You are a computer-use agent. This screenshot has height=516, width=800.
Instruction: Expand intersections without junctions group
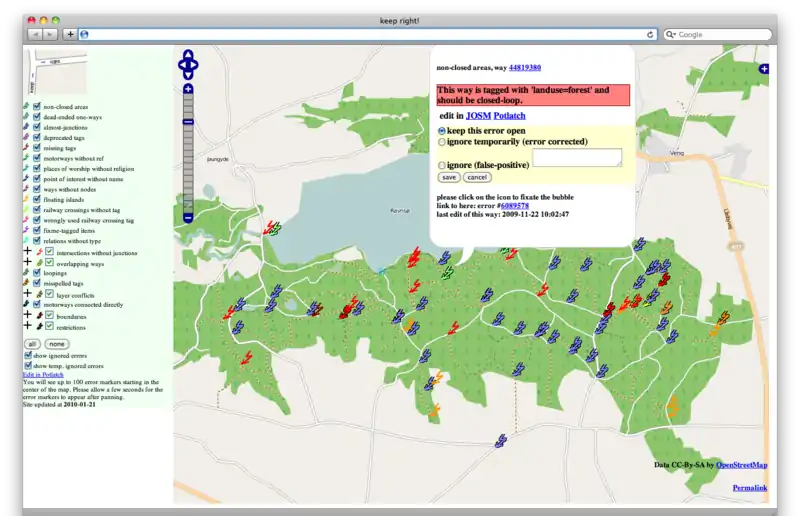point(27,253)
